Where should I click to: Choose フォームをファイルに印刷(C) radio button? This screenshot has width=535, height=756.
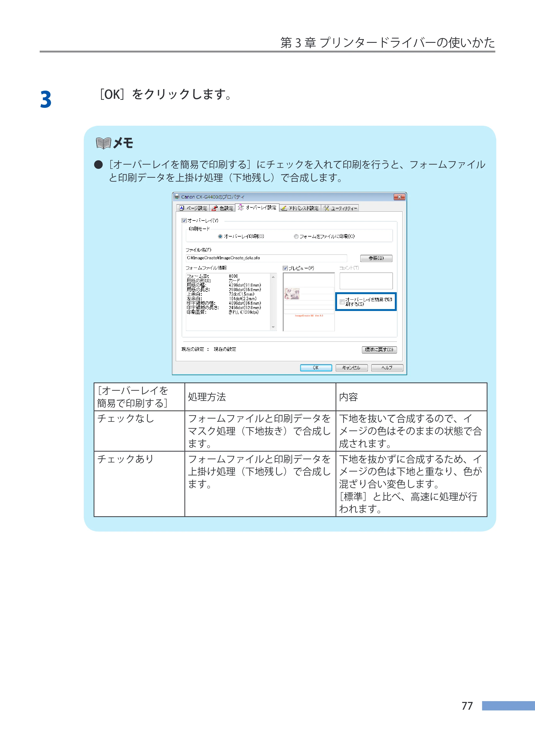tap(296, 236)
